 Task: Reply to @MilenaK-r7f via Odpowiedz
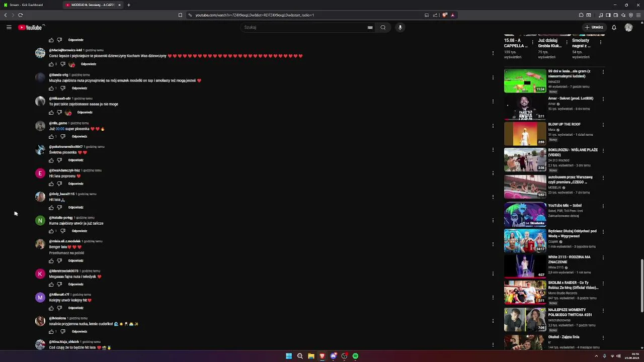tap(76, 308)
